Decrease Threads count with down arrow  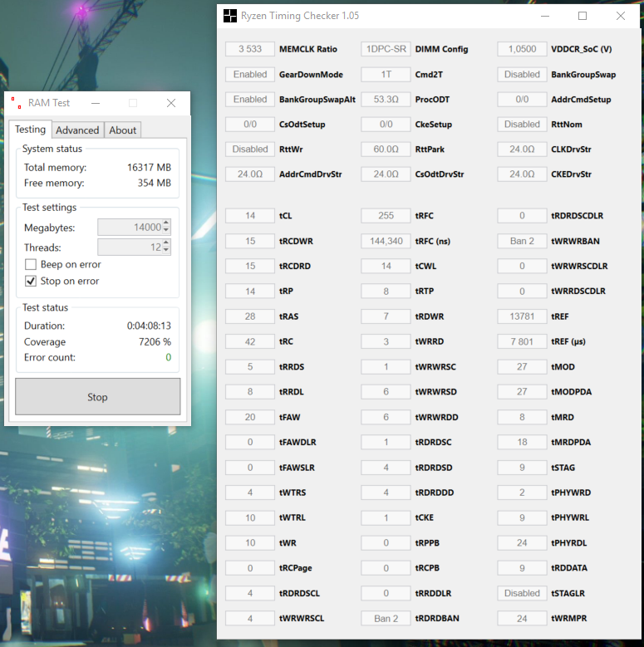[x=166, y=250]
